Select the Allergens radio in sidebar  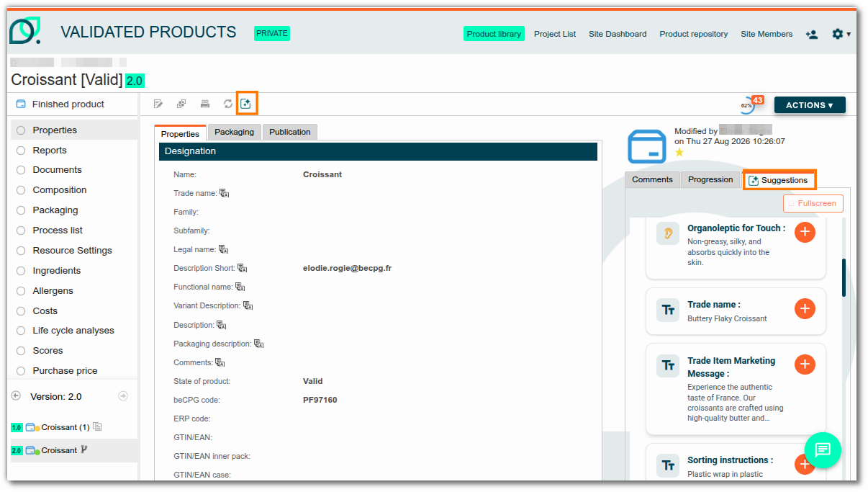click(21, 291)
